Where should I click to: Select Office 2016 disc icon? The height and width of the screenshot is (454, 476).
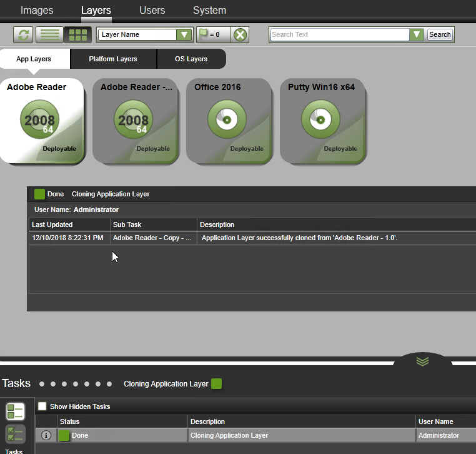click(227, 119)
